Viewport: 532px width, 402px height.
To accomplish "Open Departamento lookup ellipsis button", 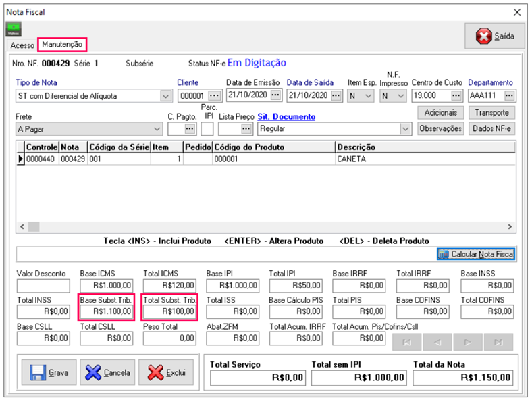I will point(508,95).
